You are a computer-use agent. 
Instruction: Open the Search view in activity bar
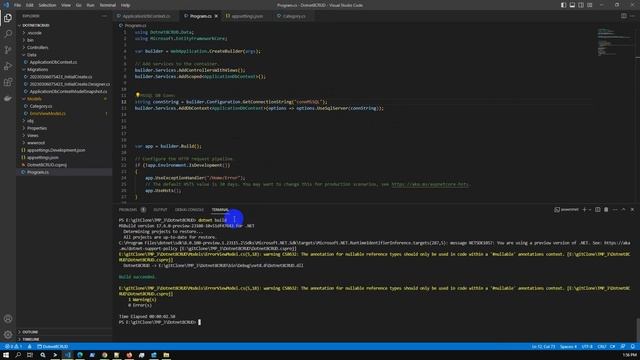point(8,34)
